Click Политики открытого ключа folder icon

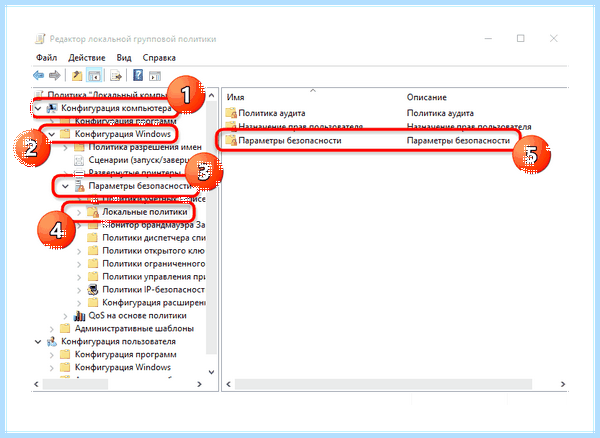point(93,251)
